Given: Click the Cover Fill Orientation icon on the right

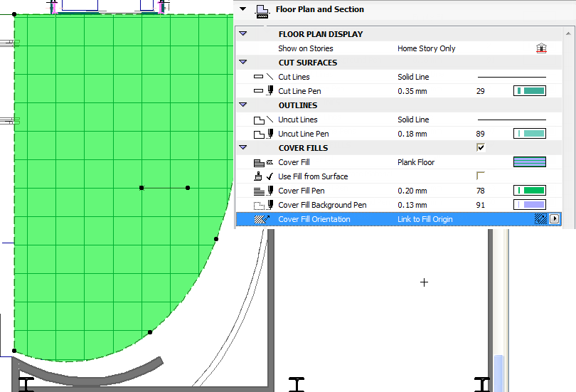Looking at the screenshot, I should (x=540, y=220).
